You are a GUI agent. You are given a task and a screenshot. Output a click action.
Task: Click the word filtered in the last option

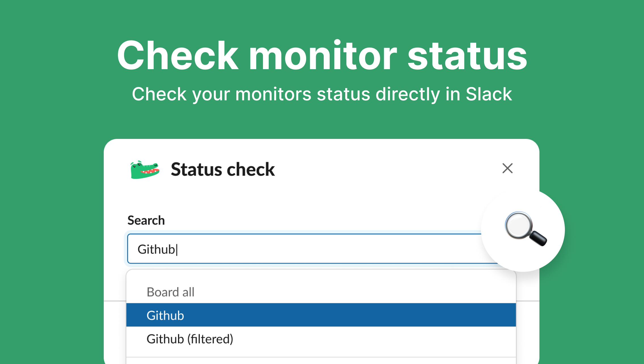(210, 339)
